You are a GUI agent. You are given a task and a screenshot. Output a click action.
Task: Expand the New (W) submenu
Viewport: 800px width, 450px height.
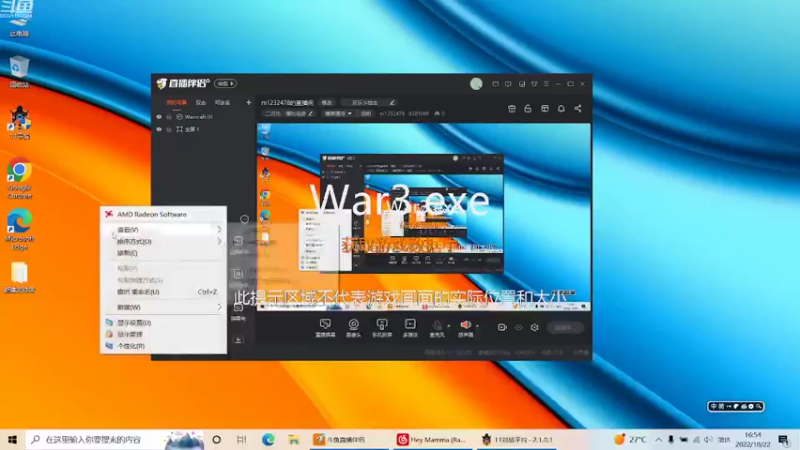pos(163,307)
